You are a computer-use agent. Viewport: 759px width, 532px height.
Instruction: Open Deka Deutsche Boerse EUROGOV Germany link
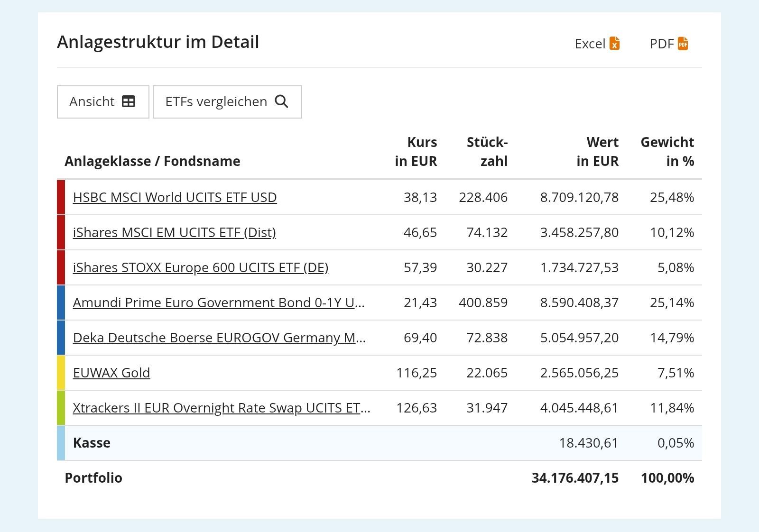(x=219, y=338)
